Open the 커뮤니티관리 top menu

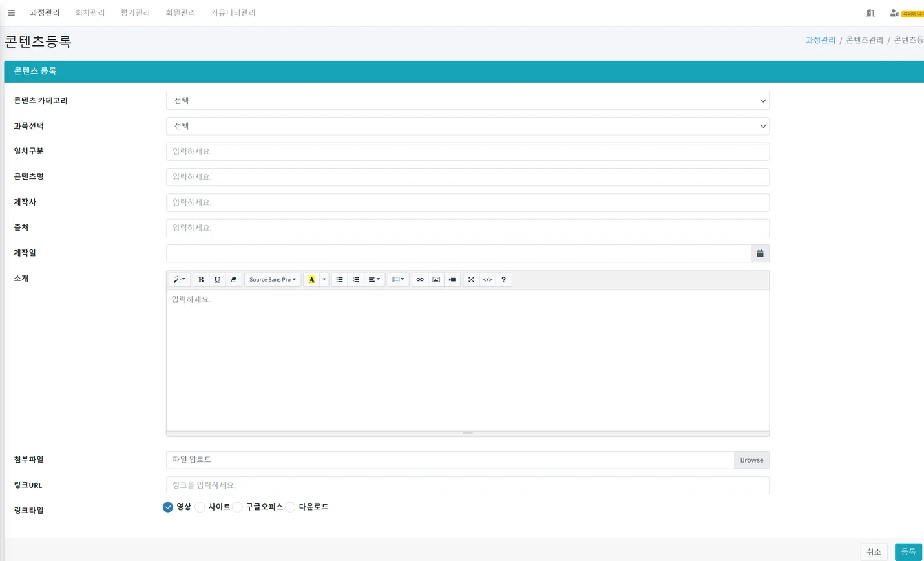(x=233, y=13)
